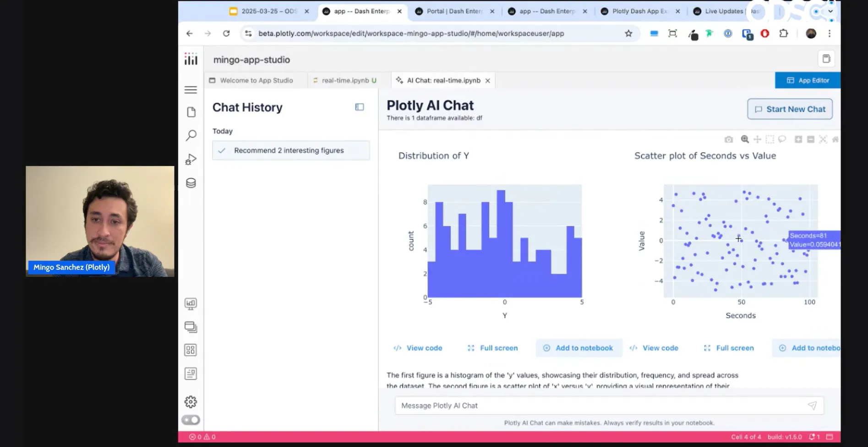Click the presentation icon in lower sidebar
This screenshot has width=868, height=447.
click(x=191, y=304)
